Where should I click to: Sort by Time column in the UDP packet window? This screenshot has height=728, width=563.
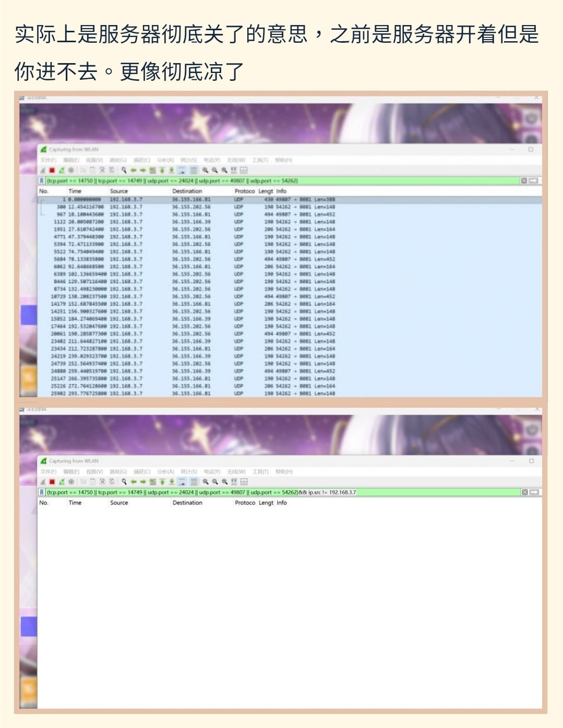click(75, 191)
